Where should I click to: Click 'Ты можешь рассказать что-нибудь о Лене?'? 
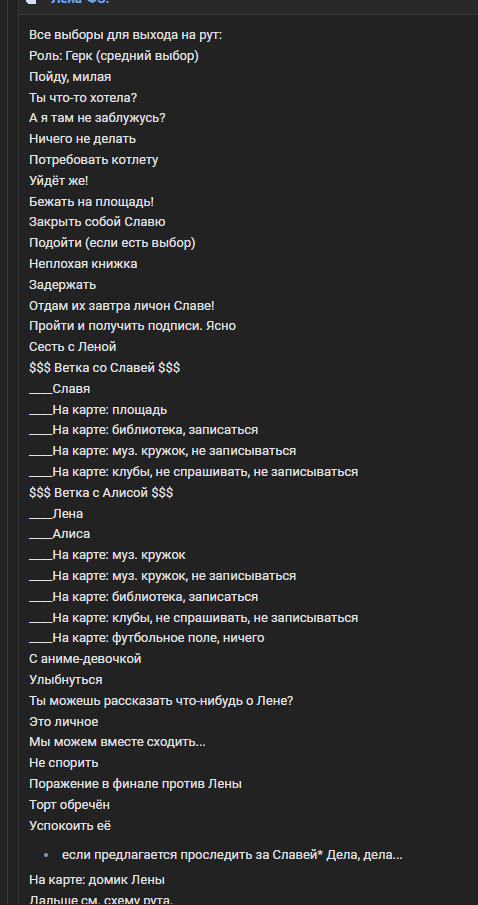tap(161, 701)
